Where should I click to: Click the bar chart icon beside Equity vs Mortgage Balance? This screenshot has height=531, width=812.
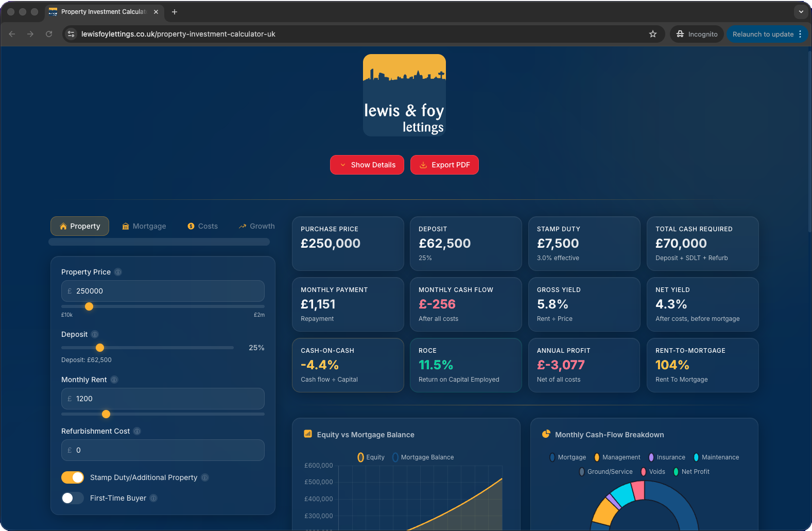click(x=308, y=434)
